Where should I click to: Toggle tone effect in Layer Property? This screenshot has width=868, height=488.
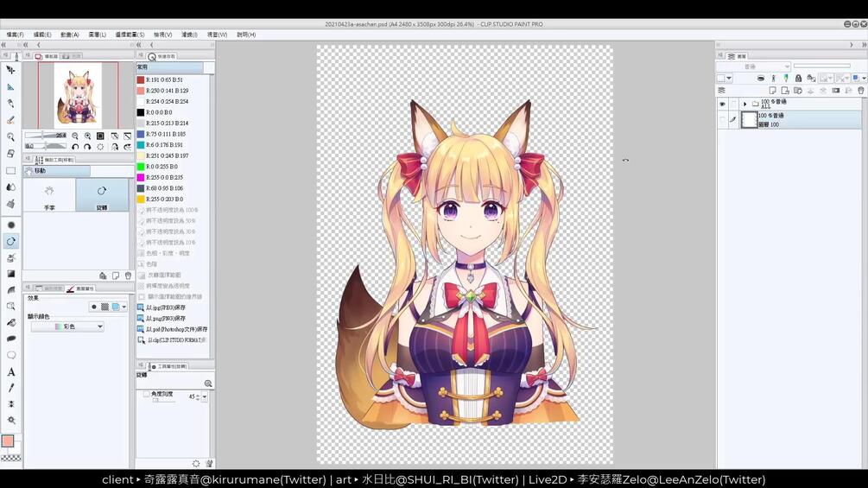105,307
